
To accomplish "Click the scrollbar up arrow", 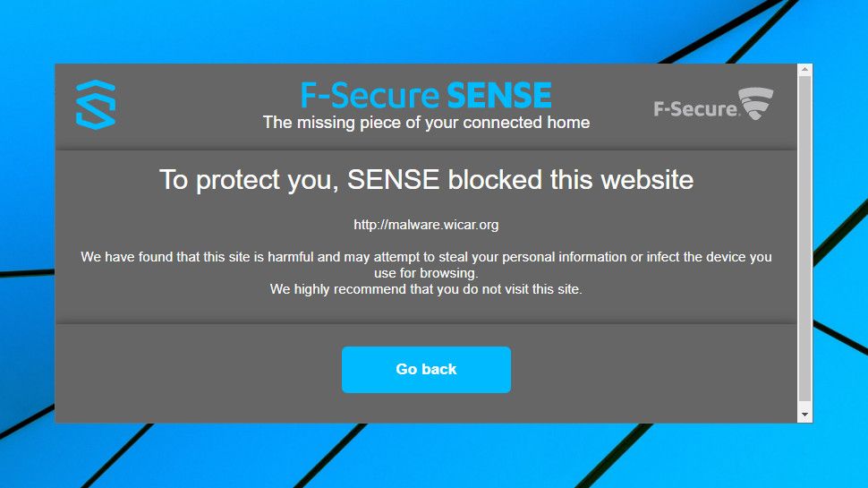I will (x=804, y=70).
